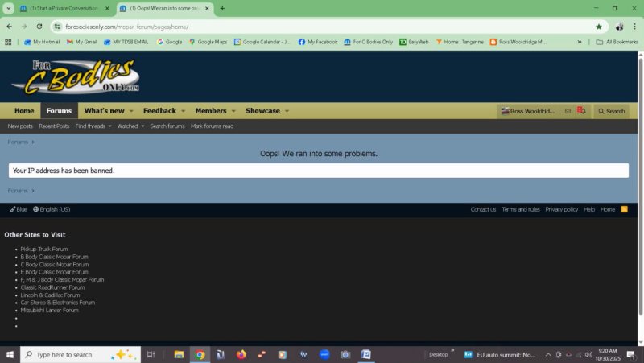
Task: Expand the Members dropdown arrow
Action: point(233,111)
